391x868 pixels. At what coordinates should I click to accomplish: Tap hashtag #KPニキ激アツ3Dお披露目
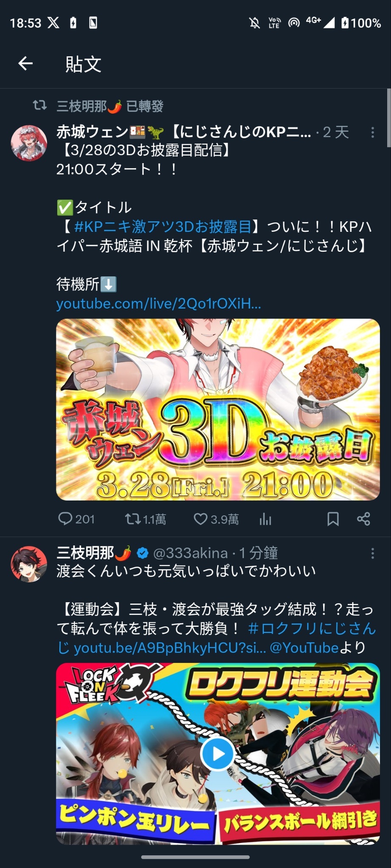point(163,227)
